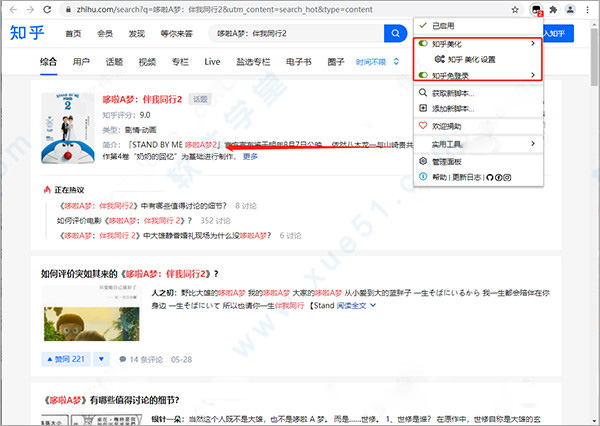Viewport: 600px width, 426px height.
Task: Expand the movie summary with 更多
Action: [x=250, y=156]
